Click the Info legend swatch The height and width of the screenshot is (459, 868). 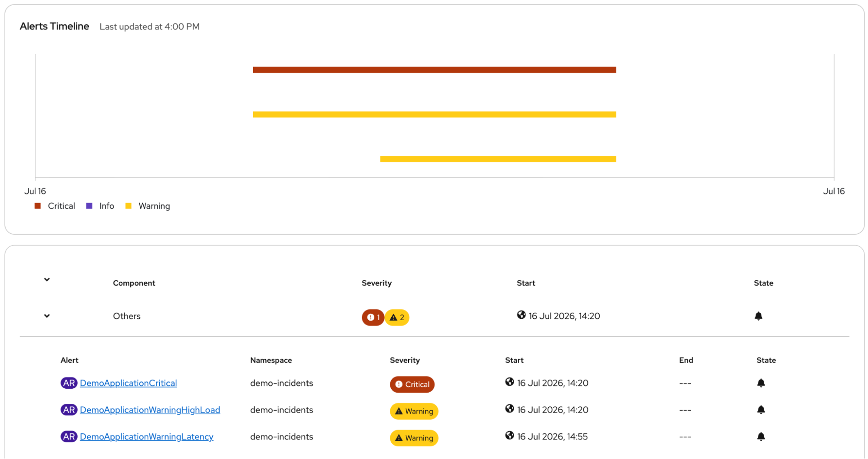click(89, 206)
